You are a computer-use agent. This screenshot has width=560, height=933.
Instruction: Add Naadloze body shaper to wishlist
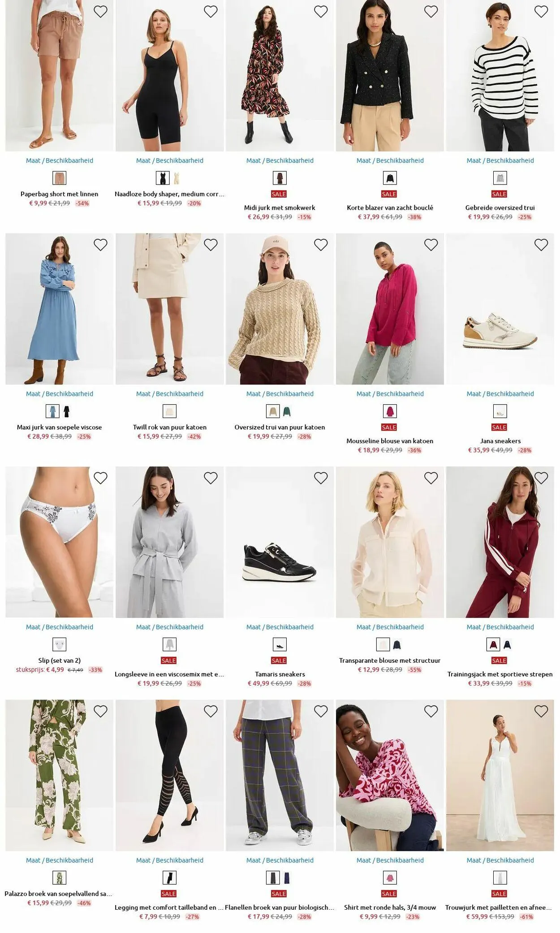click(x=211, y=12)
